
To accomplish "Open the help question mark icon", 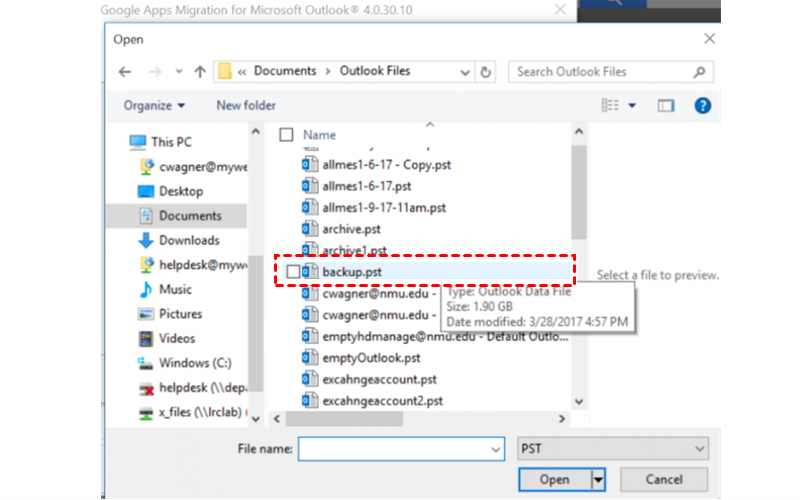I will (702, 106).
